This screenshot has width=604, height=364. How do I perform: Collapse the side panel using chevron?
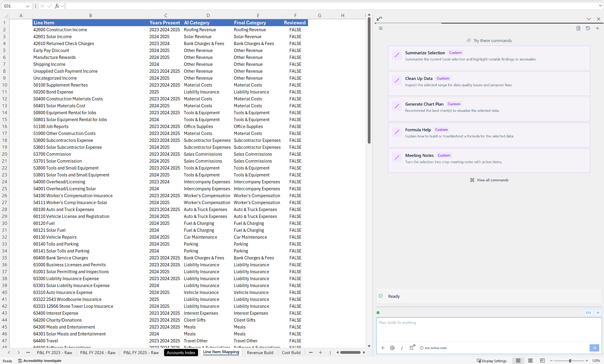click(x=588, y=19)
